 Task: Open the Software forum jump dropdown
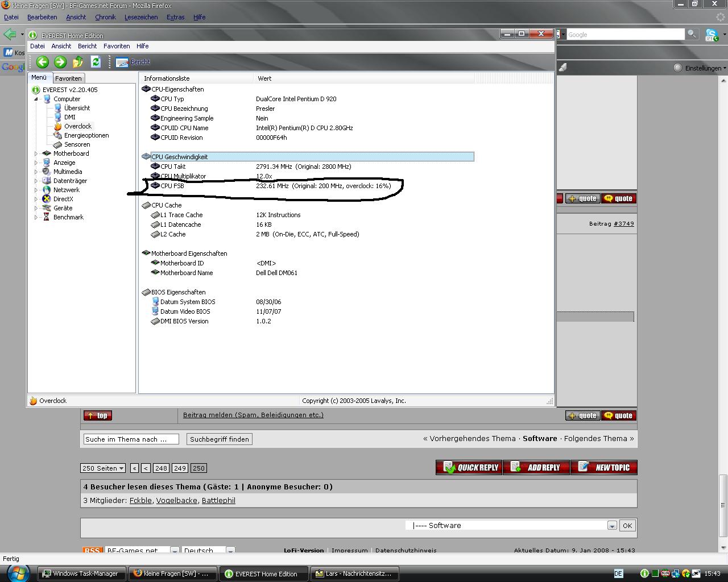tap(611, 526)
